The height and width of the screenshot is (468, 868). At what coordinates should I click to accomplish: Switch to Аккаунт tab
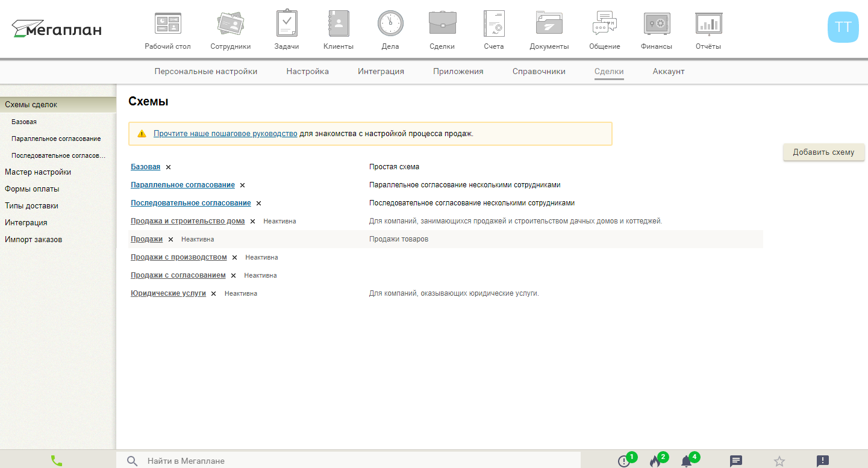669,71
